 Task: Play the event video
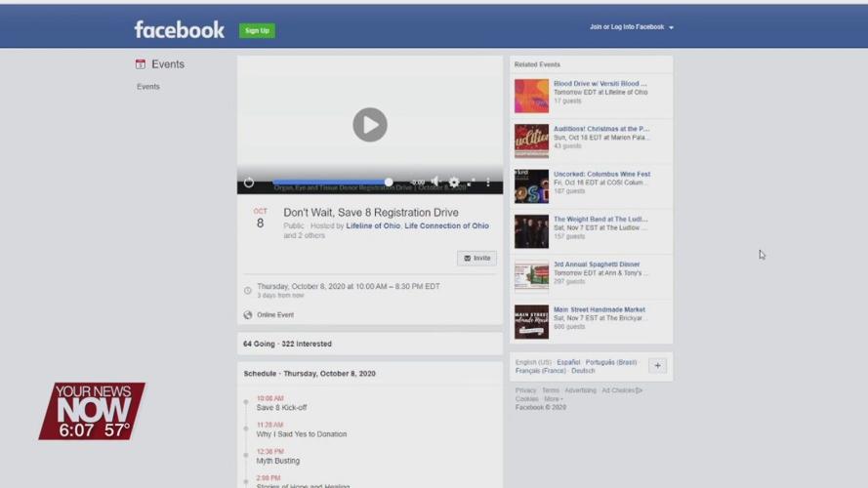click(369, 125)
